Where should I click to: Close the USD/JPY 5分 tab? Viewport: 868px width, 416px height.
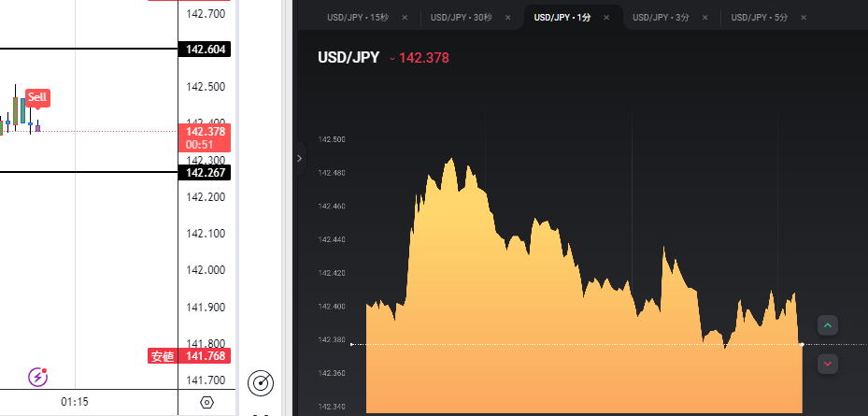[x=803, y=18]
